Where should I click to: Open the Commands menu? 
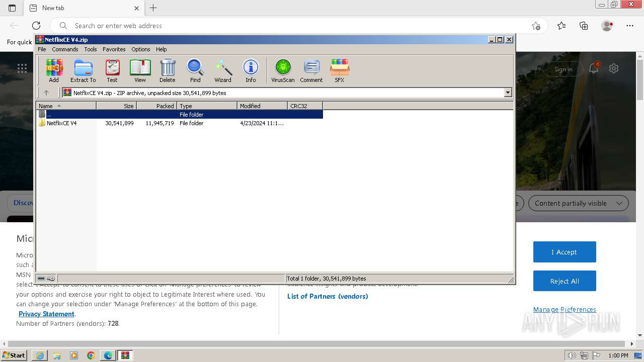65,49
